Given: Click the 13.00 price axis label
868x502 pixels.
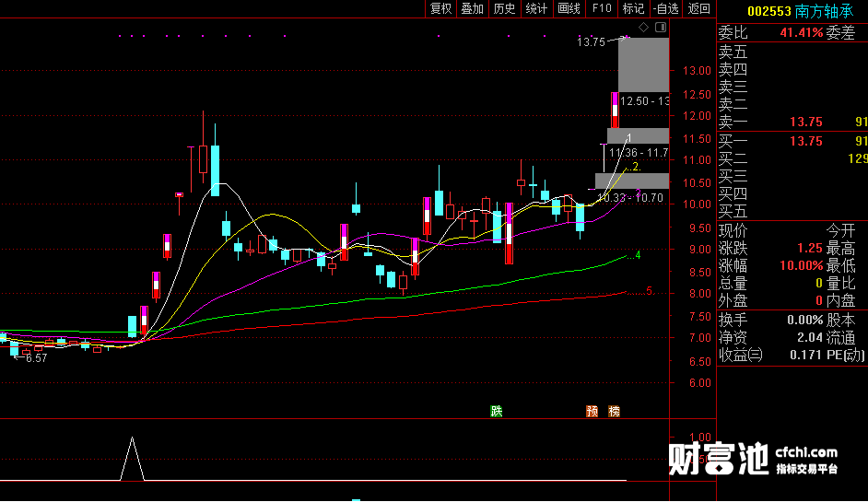Looking at the screenshot, I should [697, 71].
